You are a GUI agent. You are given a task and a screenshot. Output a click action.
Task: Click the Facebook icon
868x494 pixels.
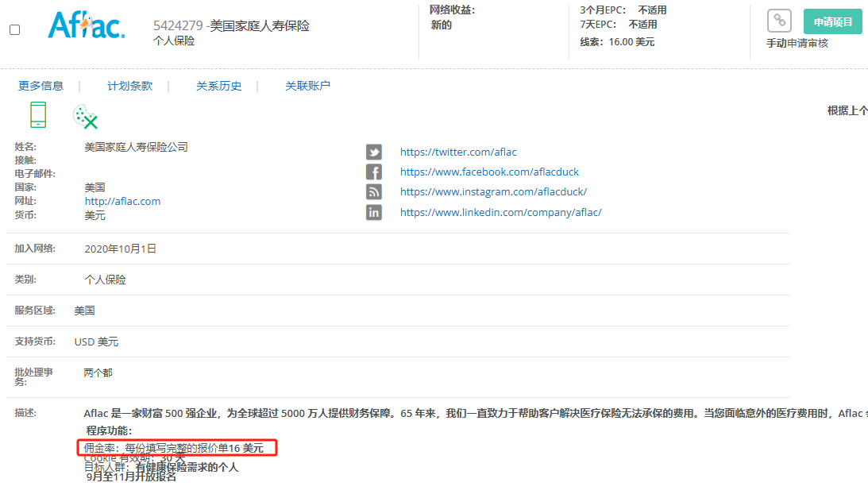point(374,172)
